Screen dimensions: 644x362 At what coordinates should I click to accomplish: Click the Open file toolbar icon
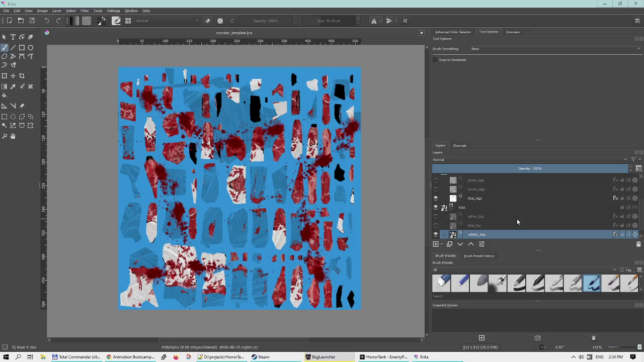coord(21,21)
